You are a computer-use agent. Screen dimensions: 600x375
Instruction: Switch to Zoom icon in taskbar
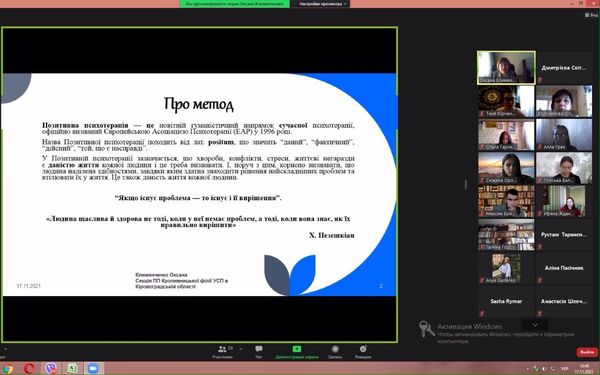click(x=93, y=368)
